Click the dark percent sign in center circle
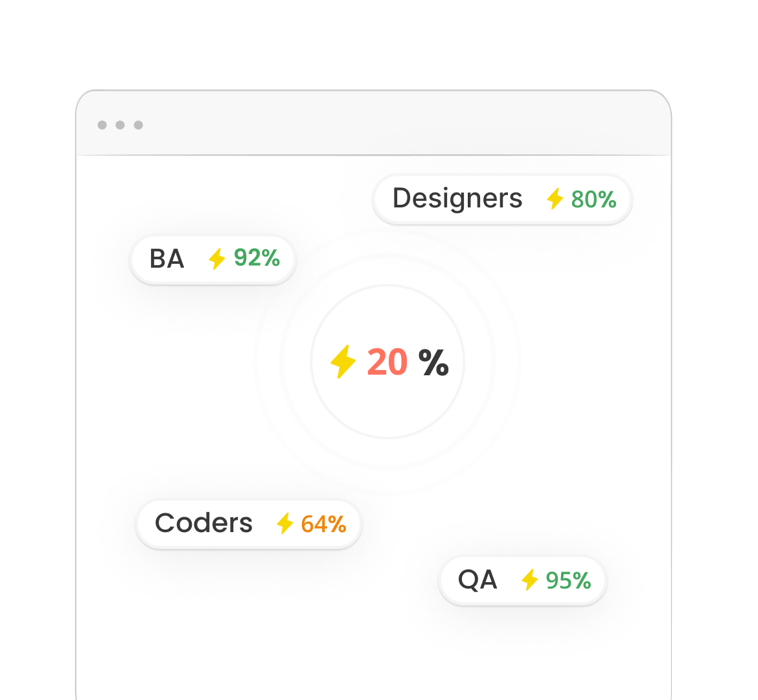Viewport: 758px width, 700px height. click(x=433, y=362)
